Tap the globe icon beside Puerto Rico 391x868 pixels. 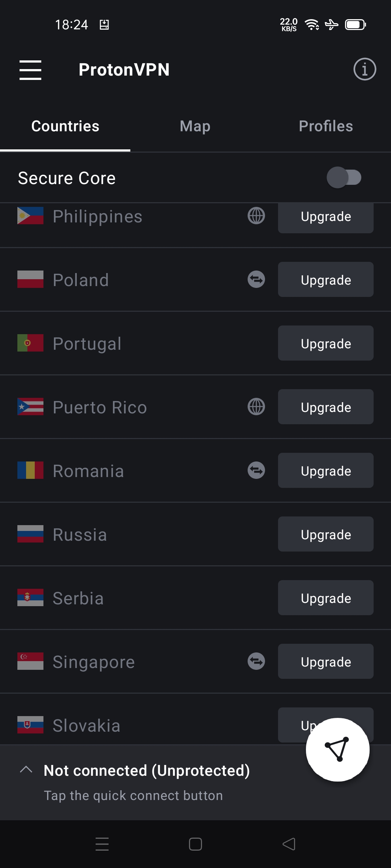tap(256, 407)
